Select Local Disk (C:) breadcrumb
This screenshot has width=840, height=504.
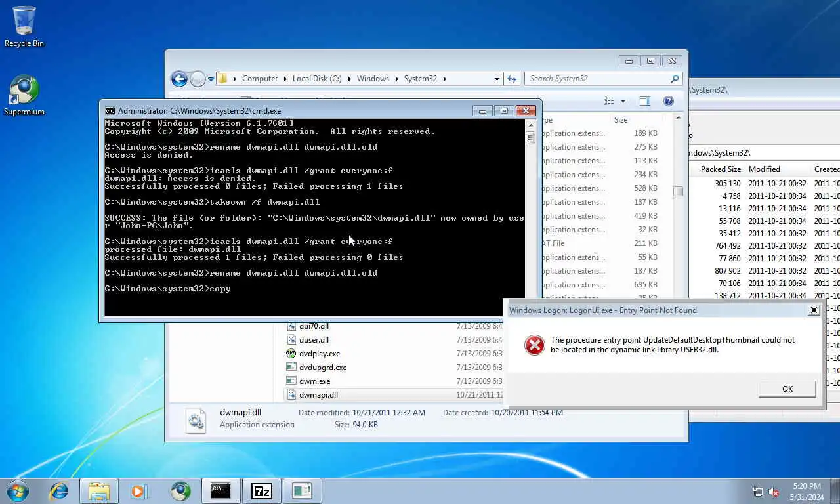click(x=317, y=79)
